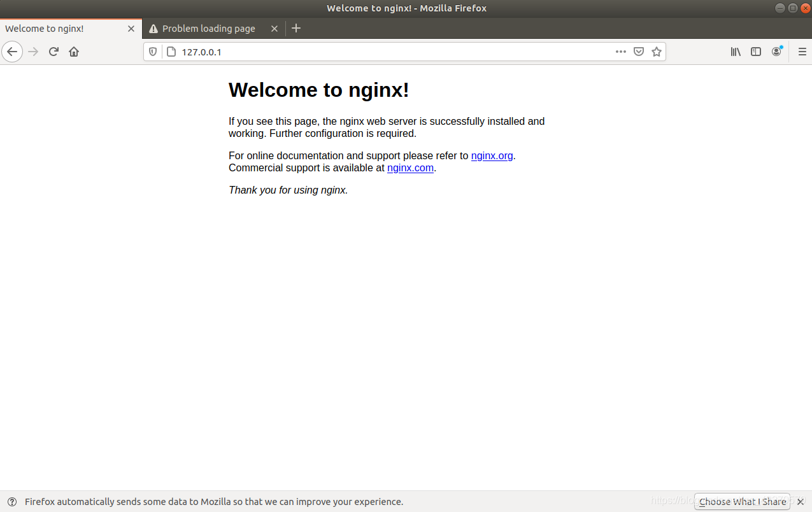Save page to Pocket
The height and width of the screenshot is (512, 812).
tap(639, 52)
